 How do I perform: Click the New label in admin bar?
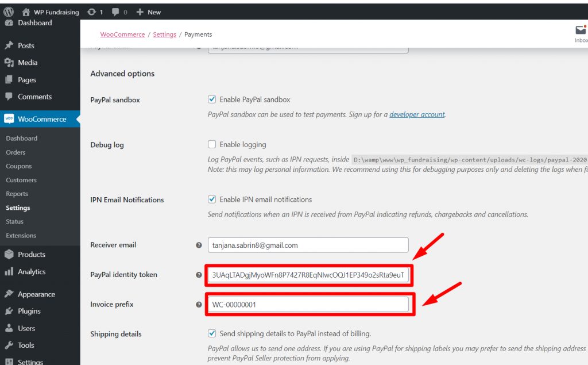tap(154, 12)
